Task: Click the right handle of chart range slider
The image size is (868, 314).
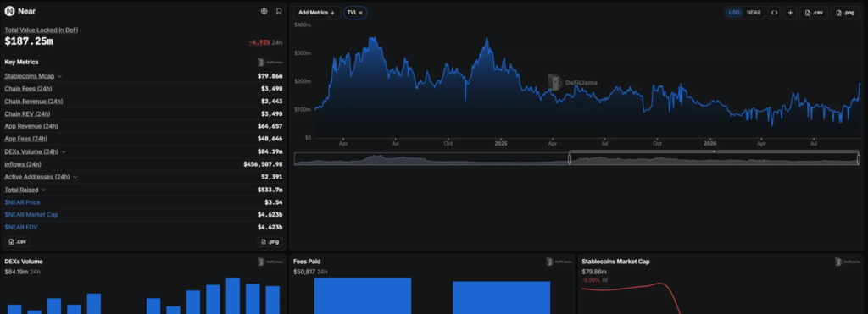Action: coord(860,158)
